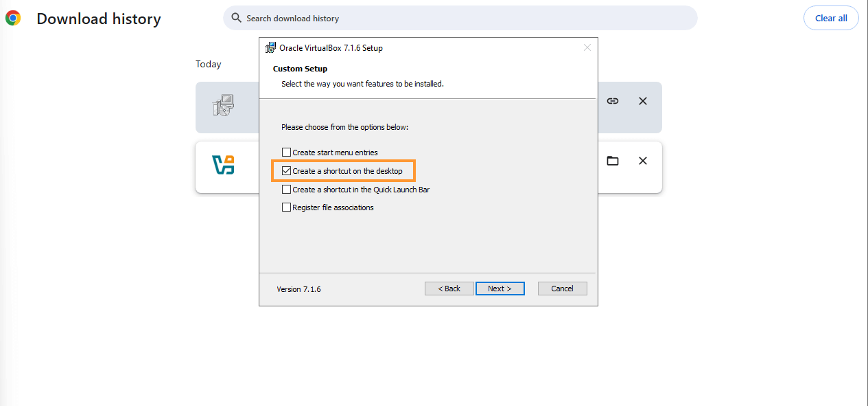
Task: Enable Create start menu entries checkbox
Action: coord(287,153)
